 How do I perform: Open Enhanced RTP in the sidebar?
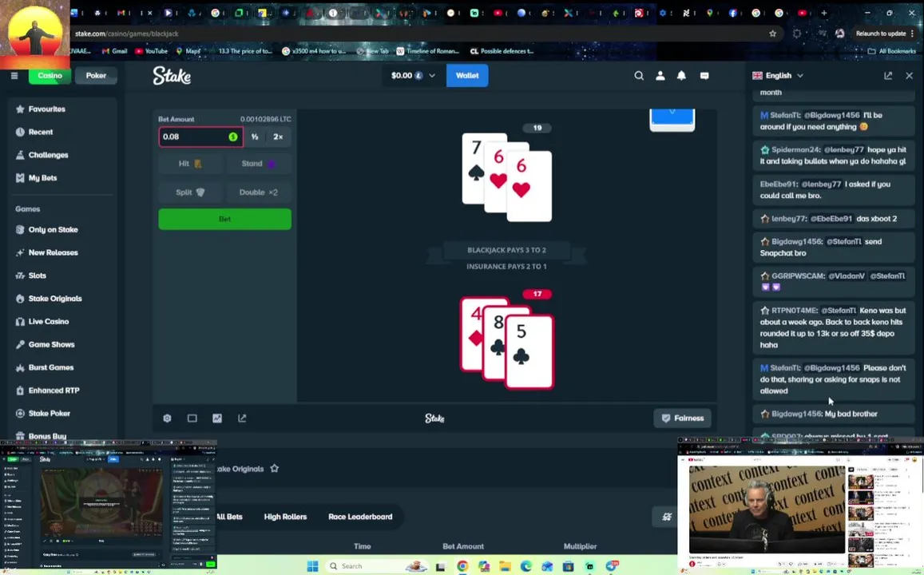click(61, 391)
